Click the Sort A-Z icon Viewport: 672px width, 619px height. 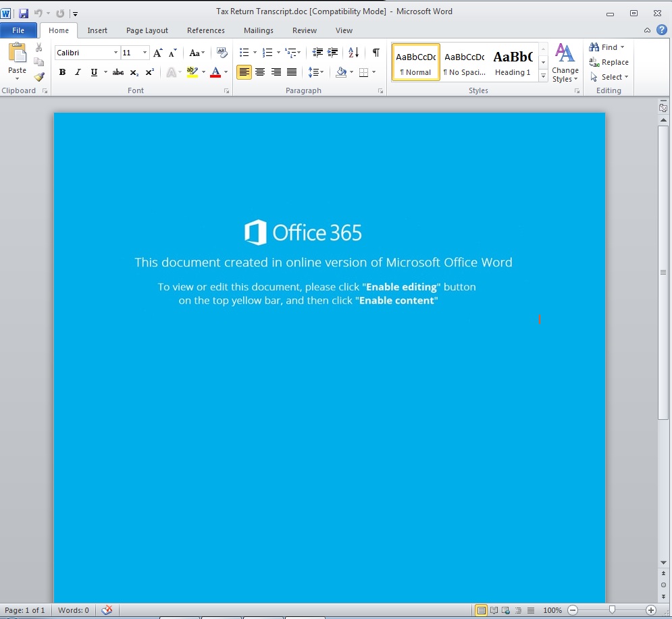click(x=354, y=53)
